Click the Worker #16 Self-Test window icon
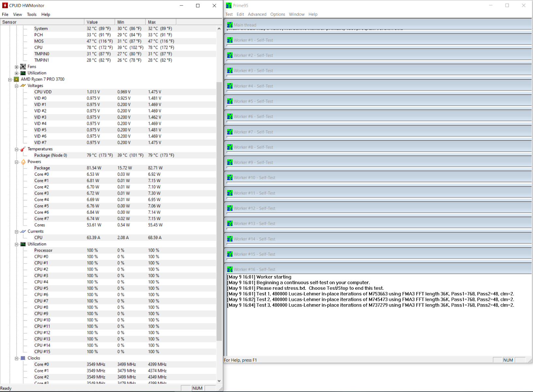The image size is (533, 392). coord(230,269)
